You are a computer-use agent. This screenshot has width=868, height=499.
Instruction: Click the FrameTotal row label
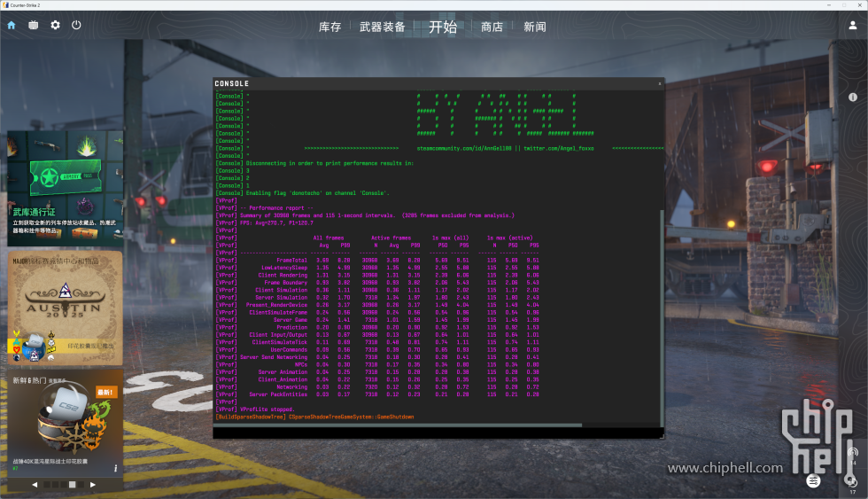coord(291,261)
